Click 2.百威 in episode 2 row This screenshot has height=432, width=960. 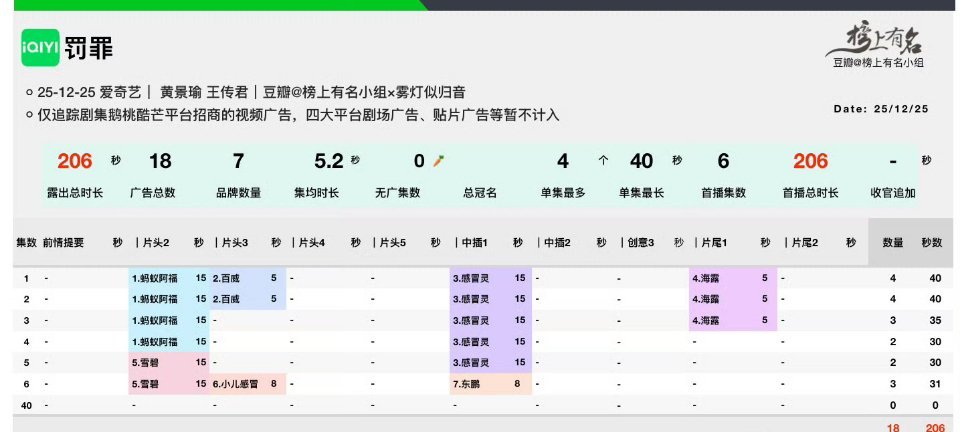(x=227, y=299)
